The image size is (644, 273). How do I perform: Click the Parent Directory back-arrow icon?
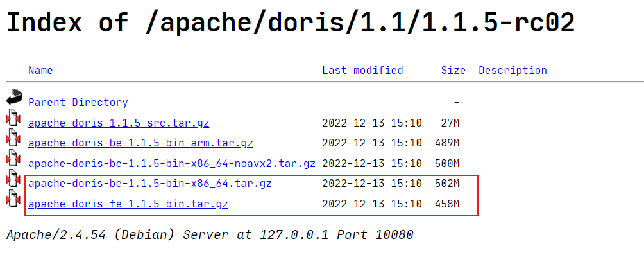(x=13, y=98)
